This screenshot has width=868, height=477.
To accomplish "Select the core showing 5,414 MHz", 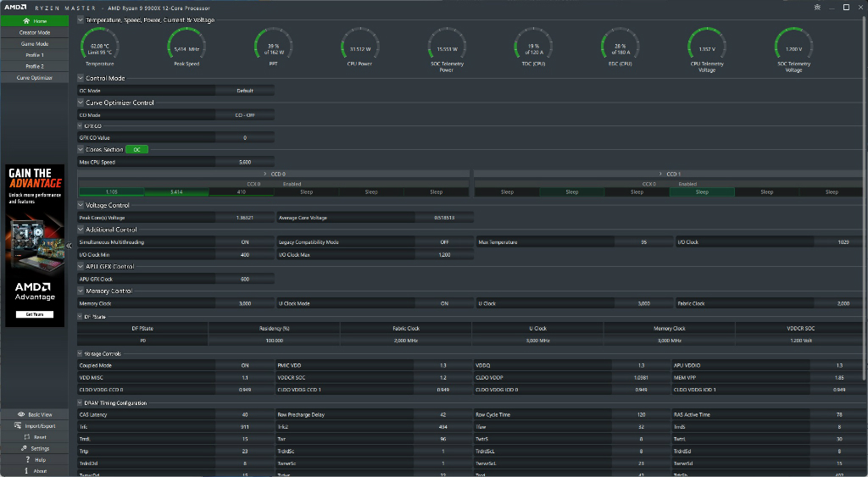I will pyautogui.click(x=176, y=192).
